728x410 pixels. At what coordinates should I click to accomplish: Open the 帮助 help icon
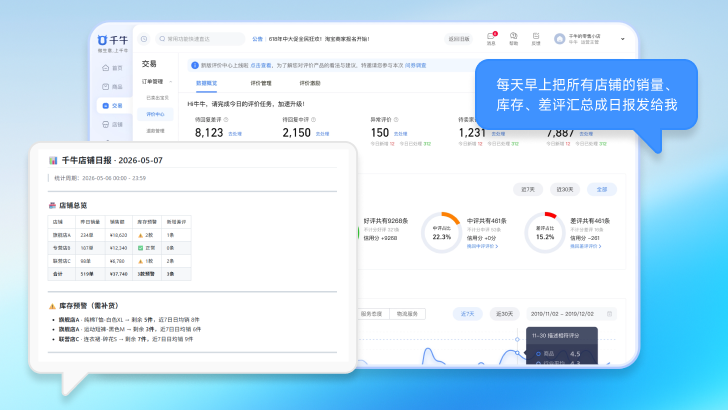514,39
